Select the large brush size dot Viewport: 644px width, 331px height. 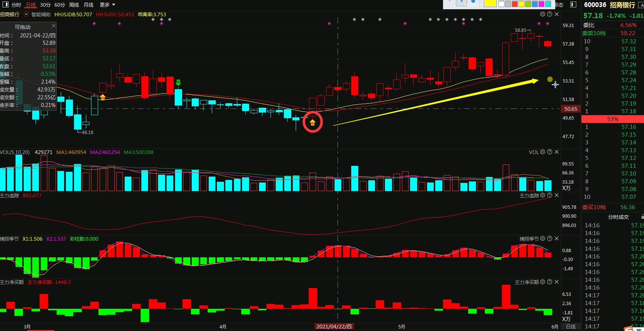(x=474, y=2)
